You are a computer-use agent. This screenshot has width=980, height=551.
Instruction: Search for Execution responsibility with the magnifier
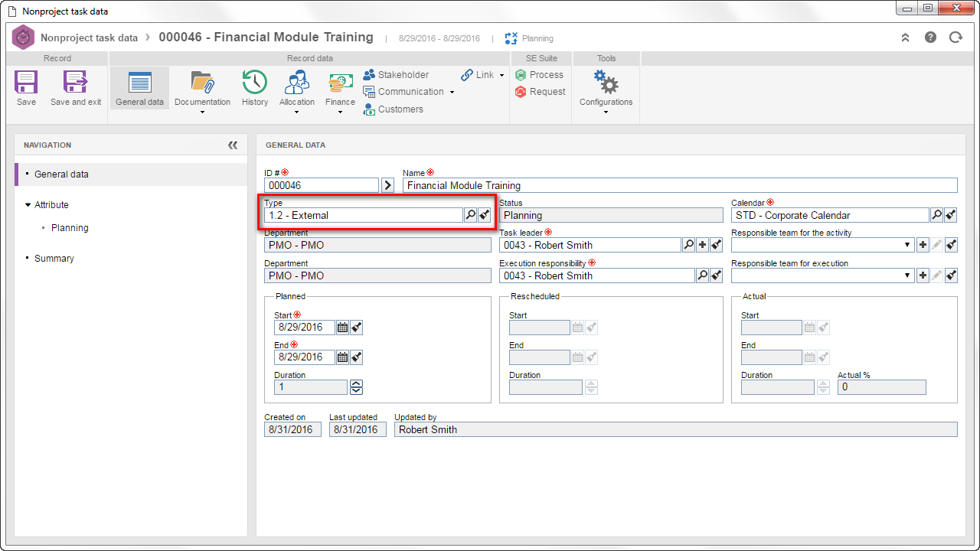(702, 275)
